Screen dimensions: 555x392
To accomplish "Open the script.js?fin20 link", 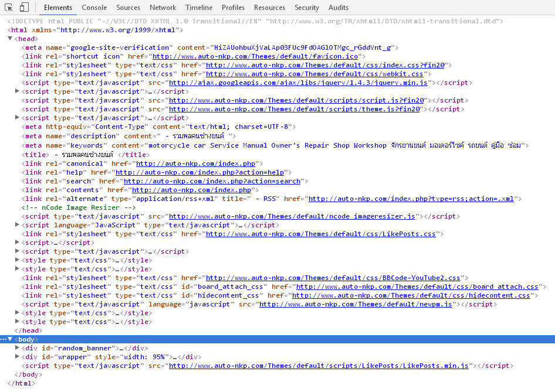I will click(296, 100).
